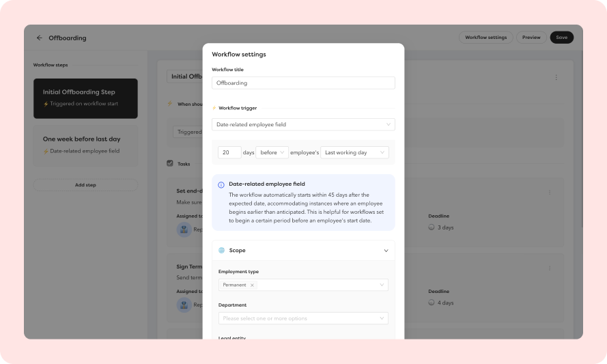The image size is (607, 364).
Task: Click the 3 days deadline clock icon
Action: (432, 227)
